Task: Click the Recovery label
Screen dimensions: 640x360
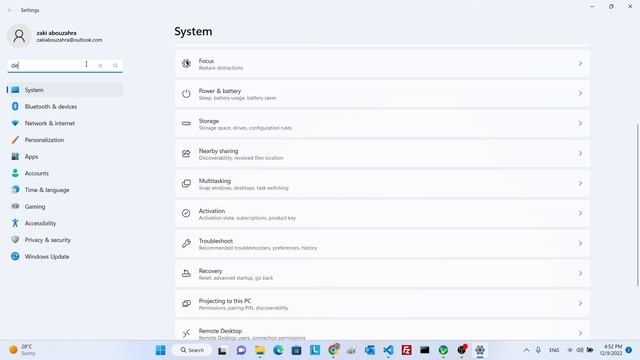Action: (x=210, y=271)
